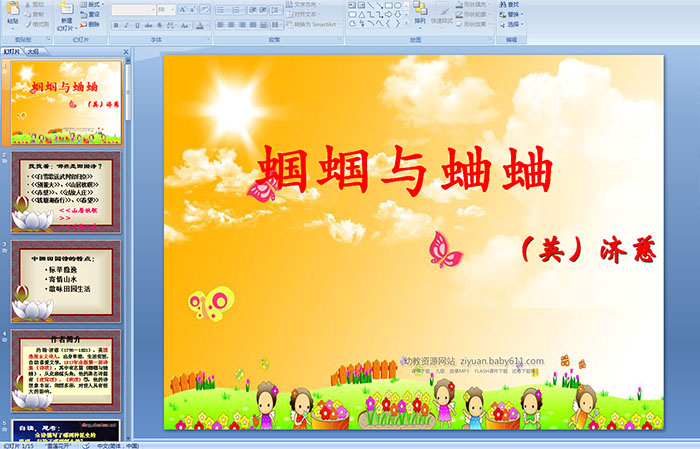
Task: Open the Layout (版式) dropdown
Action: click(x=92, y=4)
